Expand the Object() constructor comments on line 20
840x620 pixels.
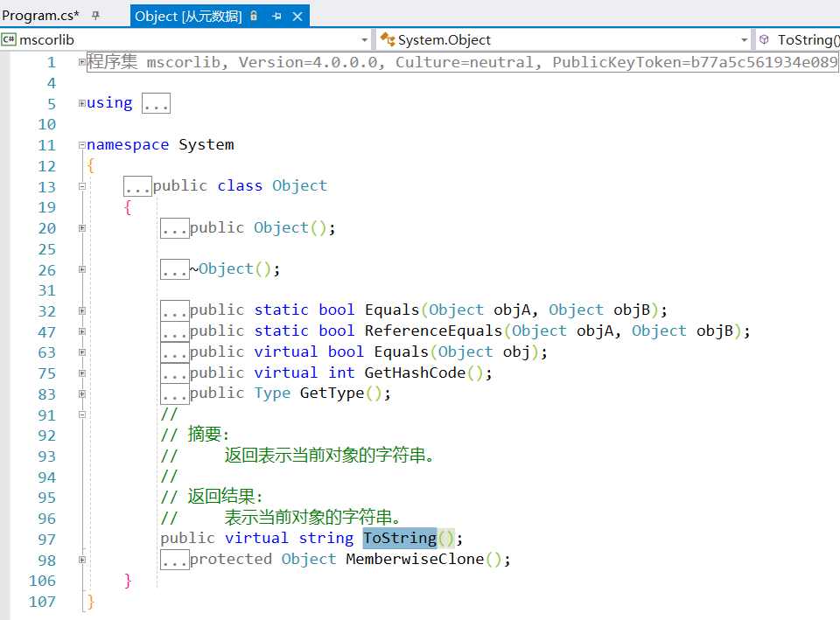point(82,228)
